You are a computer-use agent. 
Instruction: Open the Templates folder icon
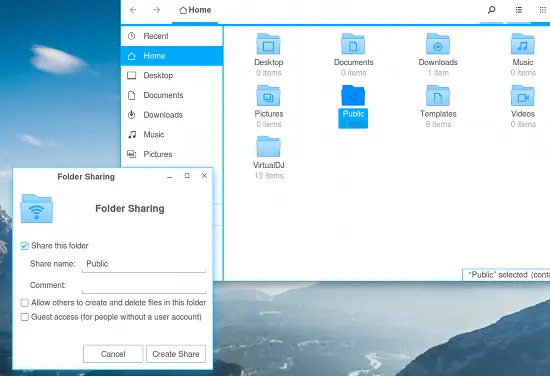pos(438,95)
